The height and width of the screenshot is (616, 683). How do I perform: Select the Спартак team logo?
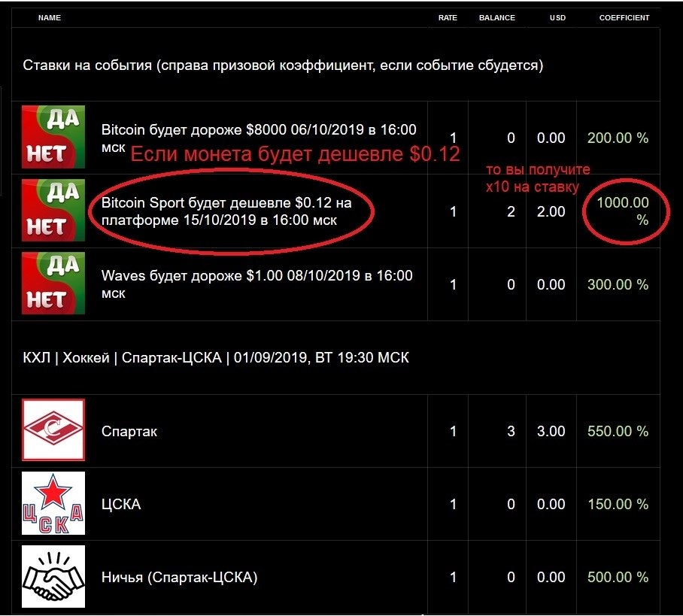(53, 429)
